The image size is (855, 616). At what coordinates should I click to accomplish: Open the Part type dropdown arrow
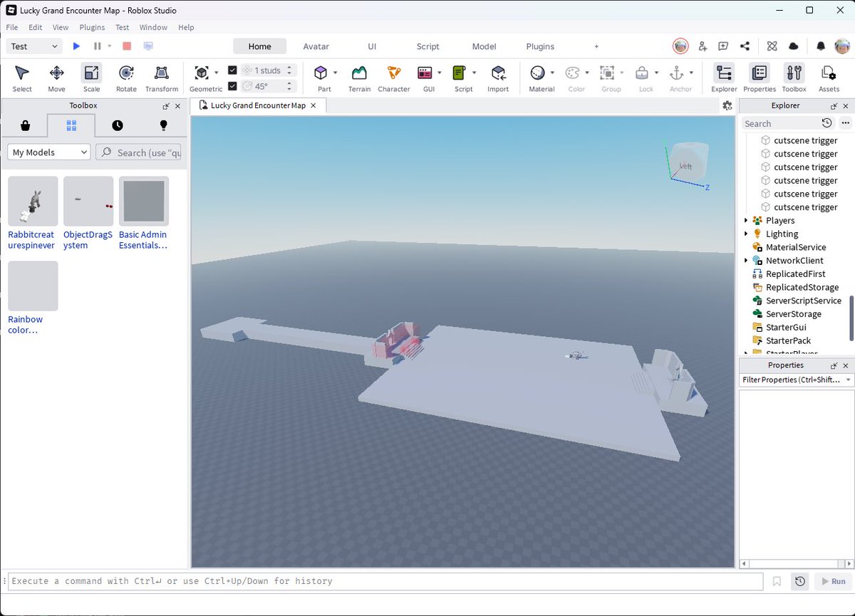click(335, 73)
